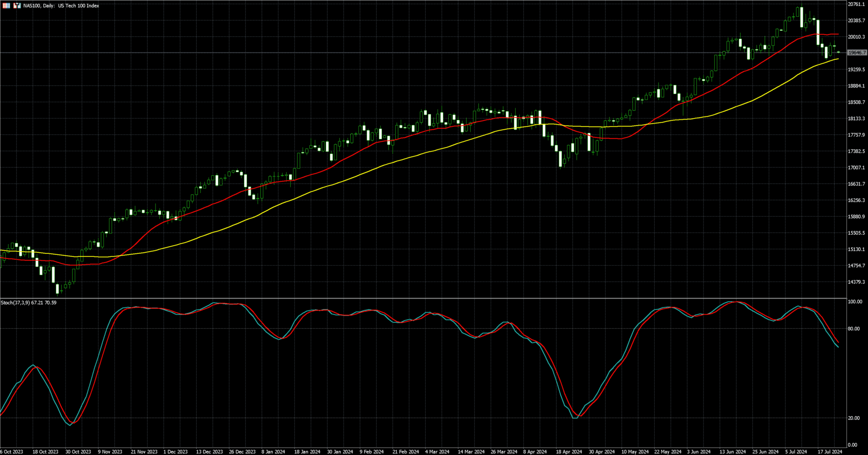The width and height of the screenshot is (868, 455).
Task: Click the red-blue grid icon beside the chart title
Action: coord(6,6)
